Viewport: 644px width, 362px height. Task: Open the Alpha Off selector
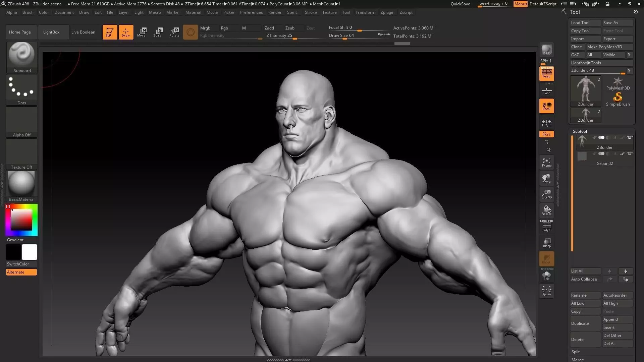22,122
